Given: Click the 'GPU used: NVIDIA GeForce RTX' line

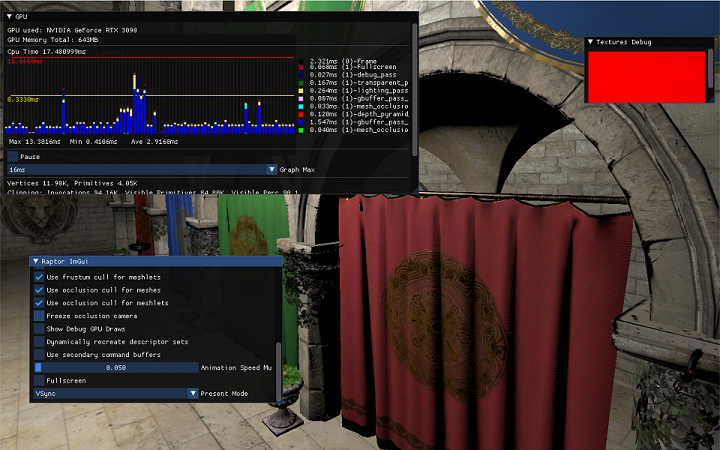Looking at the screenshot, I should click(72, 30).
